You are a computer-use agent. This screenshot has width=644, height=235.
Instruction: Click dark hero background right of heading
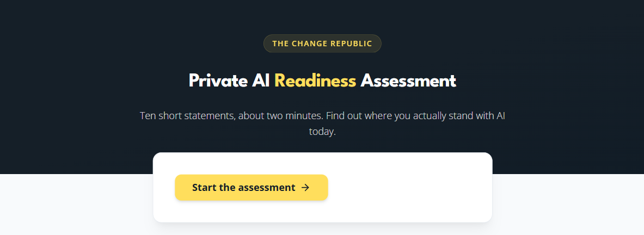coord(555,82)
